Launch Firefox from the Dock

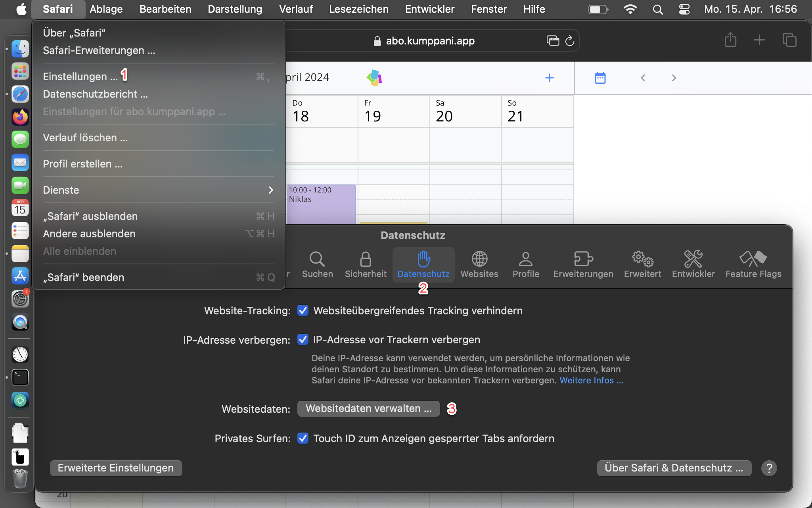tap(20, 117)
